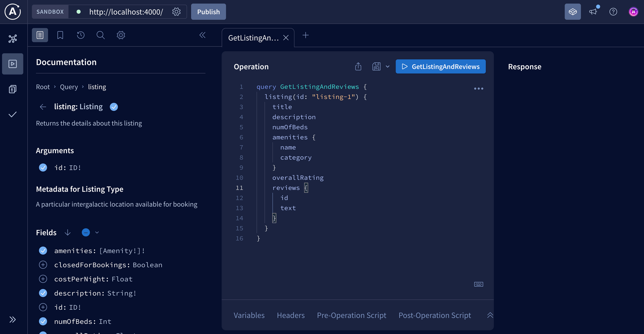This screenshot has height=334, width=644.
Task: Save operation with the save icon
Action: 376,66
